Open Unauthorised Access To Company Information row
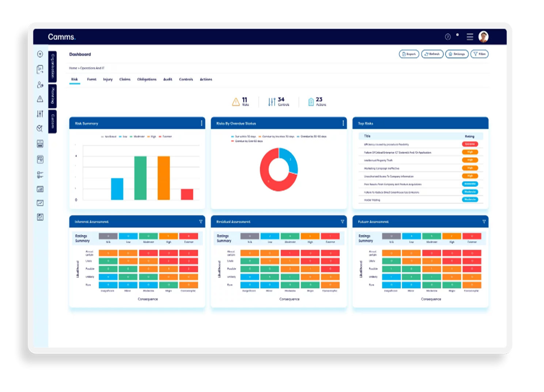This screenshot has width=544, height=392. [421, 176]
